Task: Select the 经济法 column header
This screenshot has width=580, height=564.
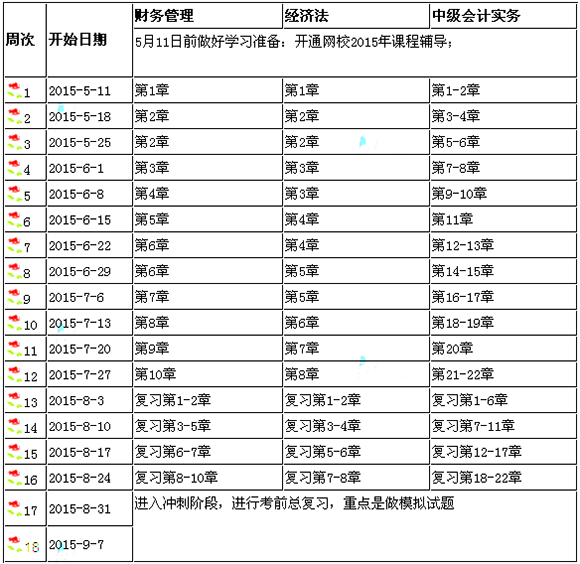Action: [356, 16]
